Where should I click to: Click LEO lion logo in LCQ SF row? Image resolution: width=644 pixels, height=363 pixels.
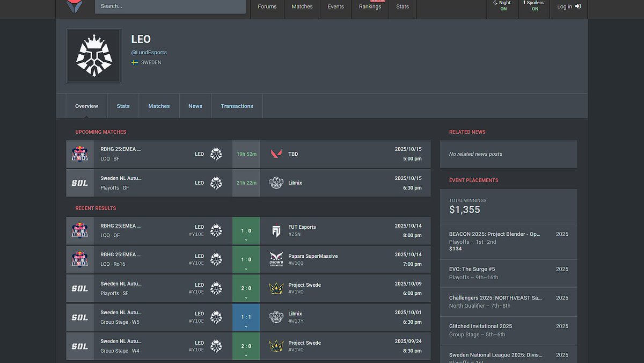pyautogui.click(x=216, y=154)
